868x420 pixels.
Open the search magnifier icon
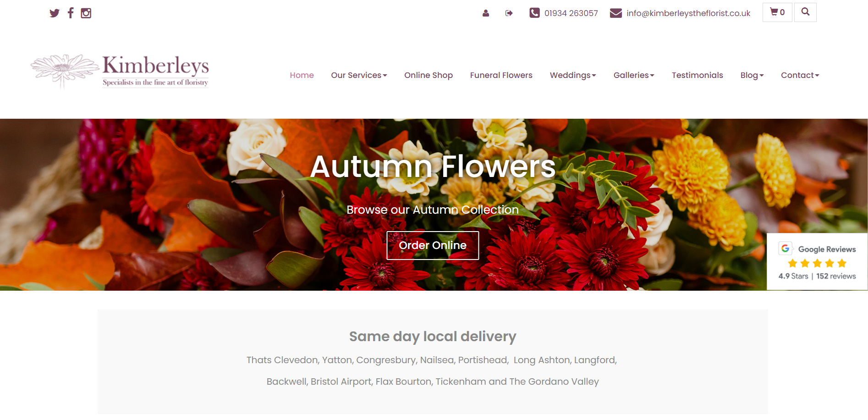click(x=805, y=12)
